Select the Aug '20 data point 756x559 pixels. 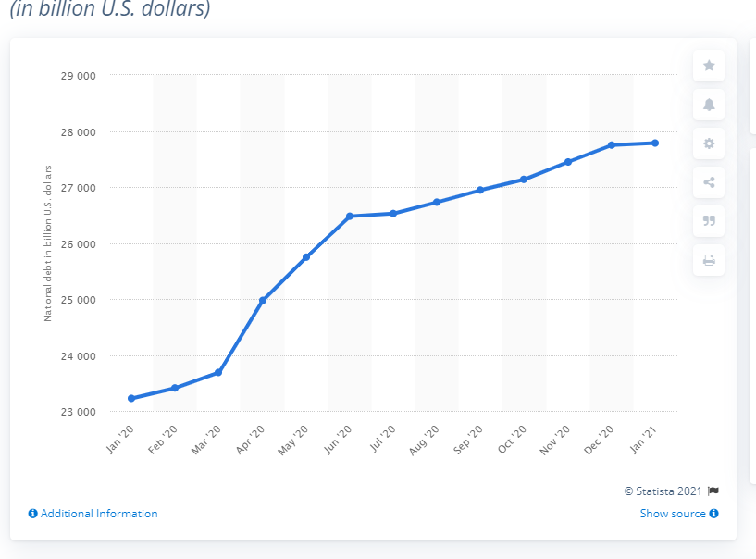437,202
